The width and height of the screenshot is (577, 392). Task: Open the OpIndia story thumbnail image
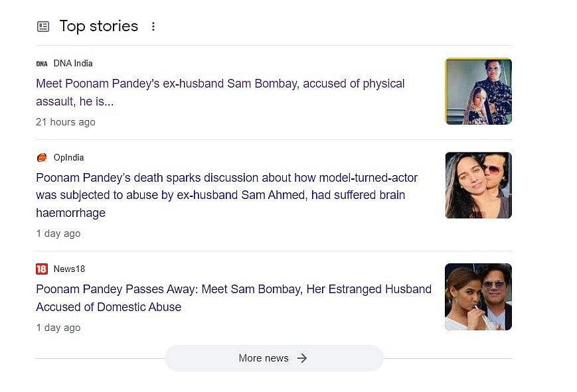(478, 185)
